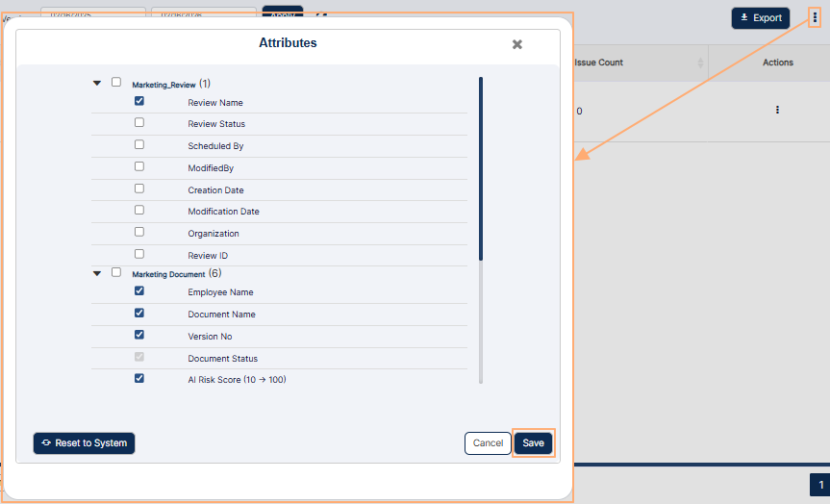Collapse the Marketing_Review group

click(97, 83)
